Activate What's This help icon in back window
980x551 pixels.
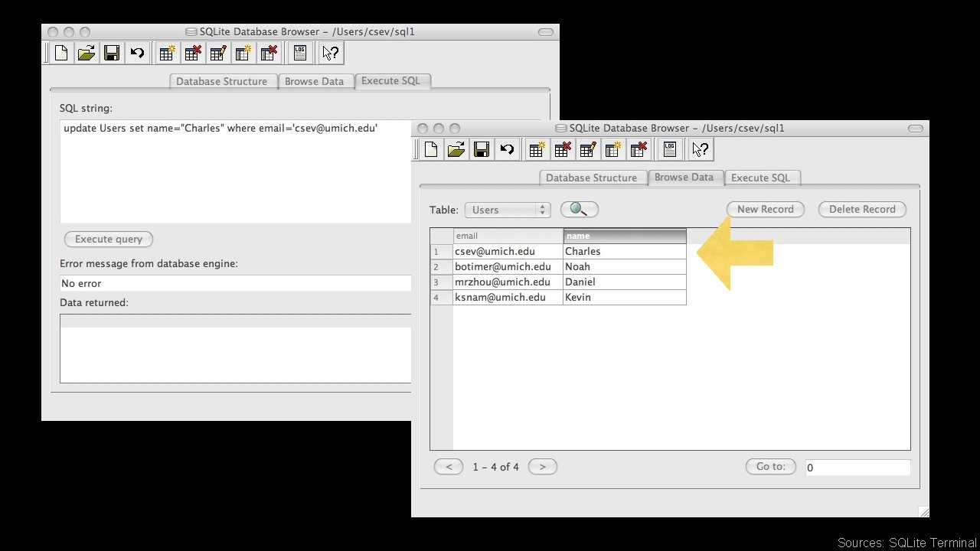point(331,53)
